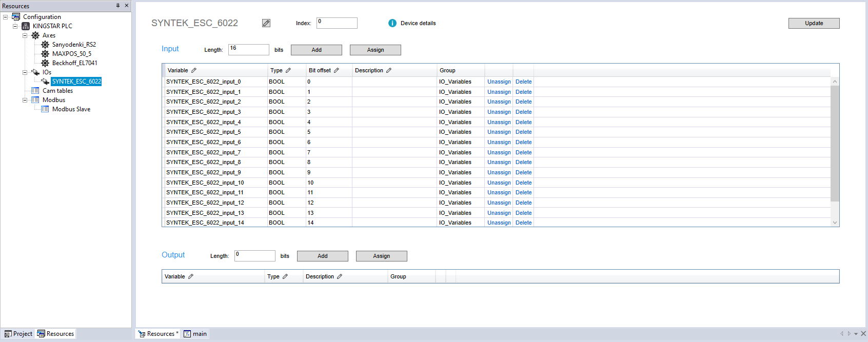Click the Device details info icon

pos(392,23)
